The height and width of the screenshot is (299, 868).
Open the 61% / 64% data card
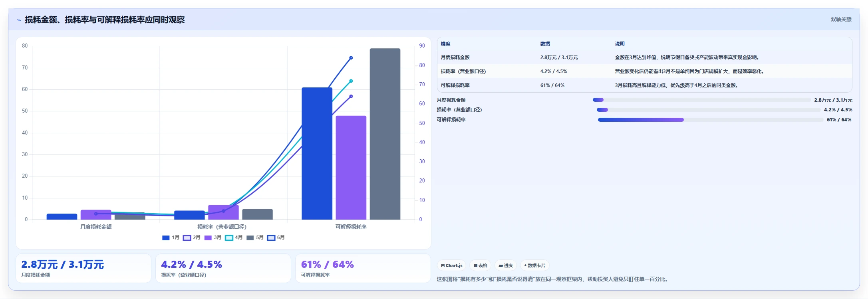click(x=363, y=268)
